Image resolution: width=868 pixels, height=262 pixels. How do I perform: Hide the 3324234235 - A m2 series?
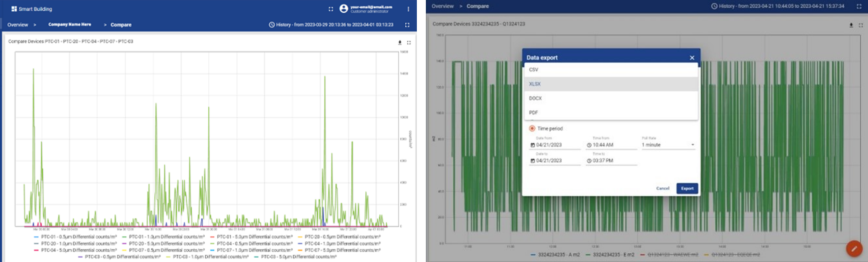point(555,255)
